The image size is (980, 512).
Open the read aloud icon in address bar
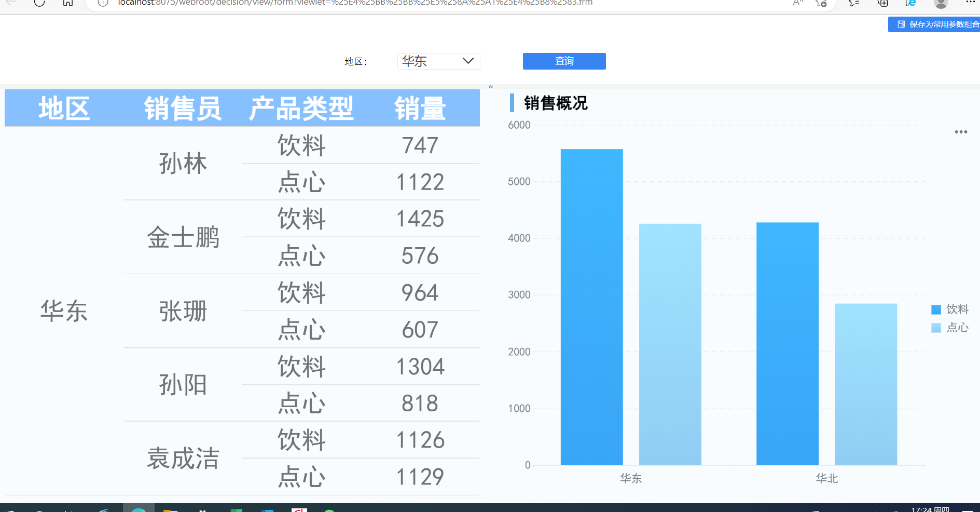coord(797,3)
